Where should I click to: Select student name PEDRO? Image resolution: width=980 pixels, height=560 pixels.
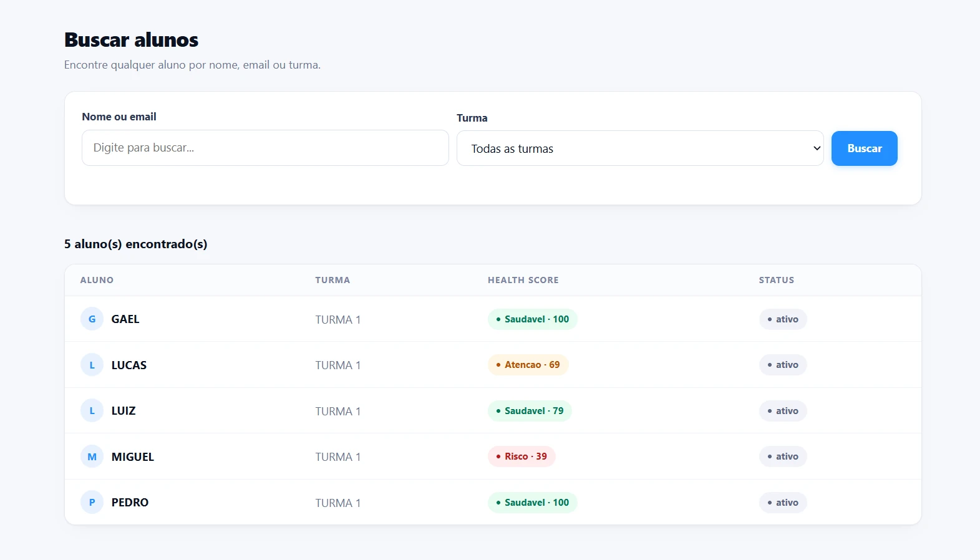(130, 503)
